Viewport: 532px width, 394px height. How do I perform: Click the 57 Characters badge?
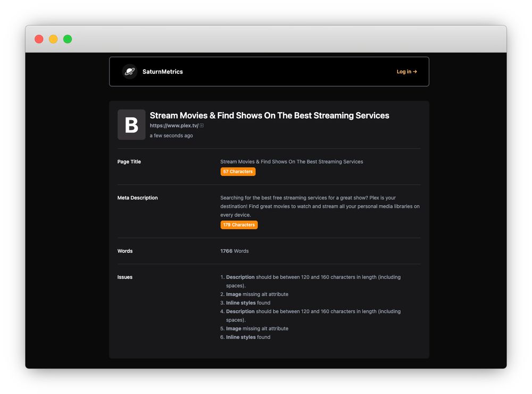[238, 172]
